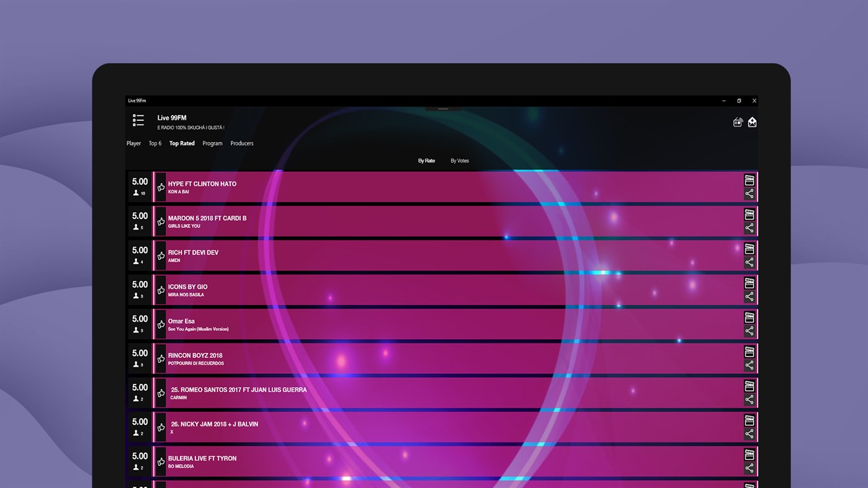868x488 pixels.
Task: Share RICH FT DEVI DEV Amen
Action: point(749,262)
